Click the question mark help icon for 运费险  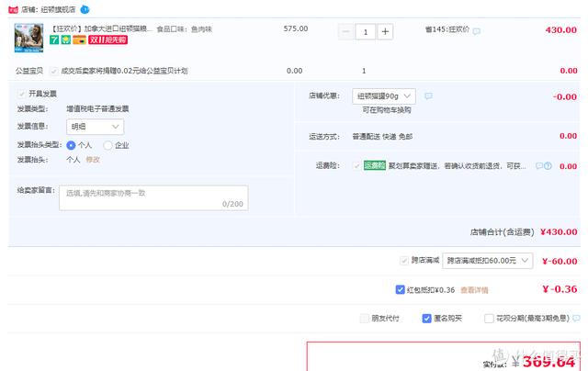point(548,166)
